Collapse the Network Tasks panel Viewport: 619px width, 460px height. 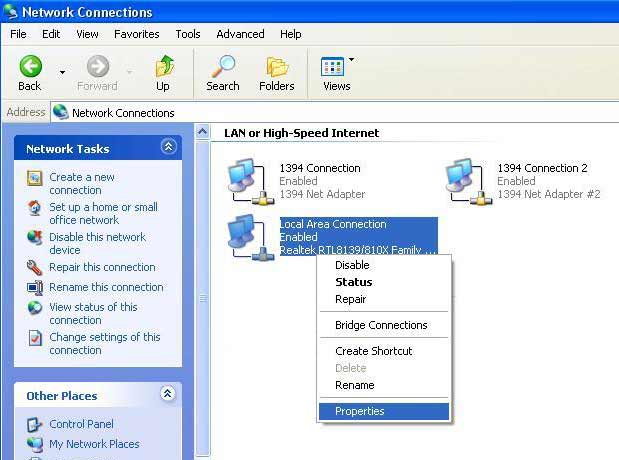[169, 146]
